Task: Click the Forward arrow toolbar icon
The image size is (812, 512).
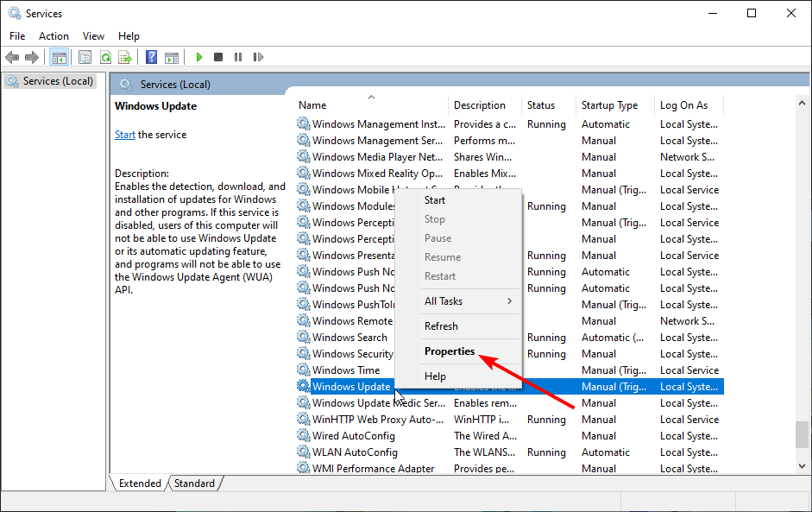Action: pyautogui.click(x=32, y=57)
